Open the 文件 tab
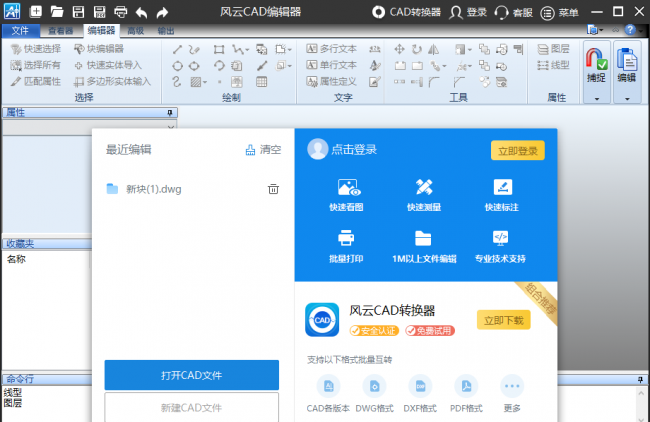The height and width of the screenshot is (422, 650). [x=20, y=31]
